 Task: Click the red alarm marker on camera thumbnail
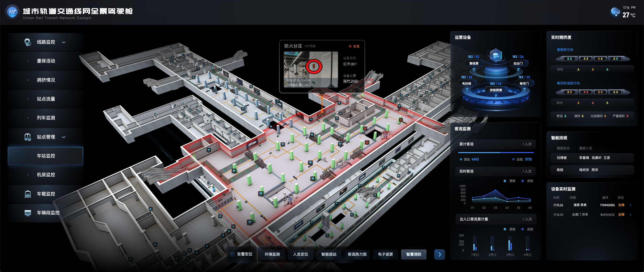pos(314,66)
